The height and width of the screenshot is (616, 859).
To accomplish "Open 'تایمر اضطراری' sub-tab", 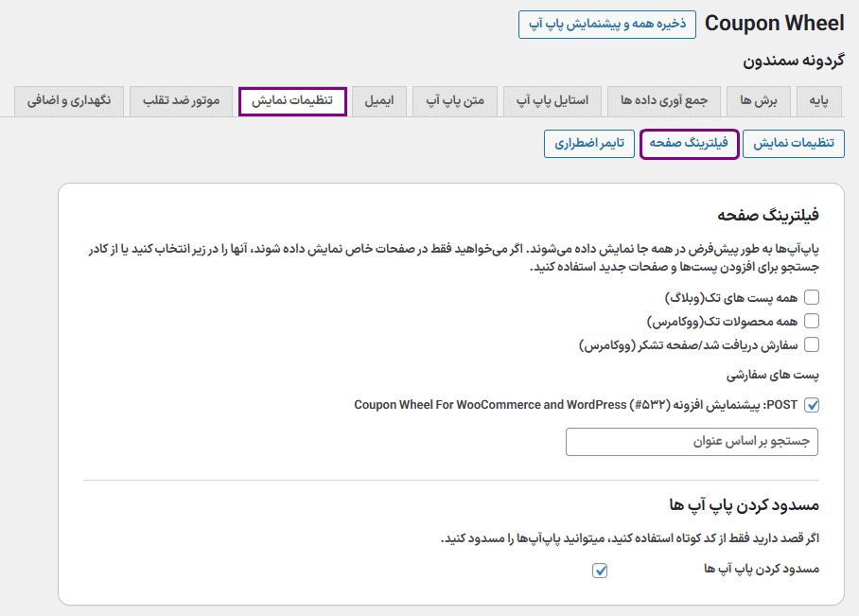I will coord(589,144).
